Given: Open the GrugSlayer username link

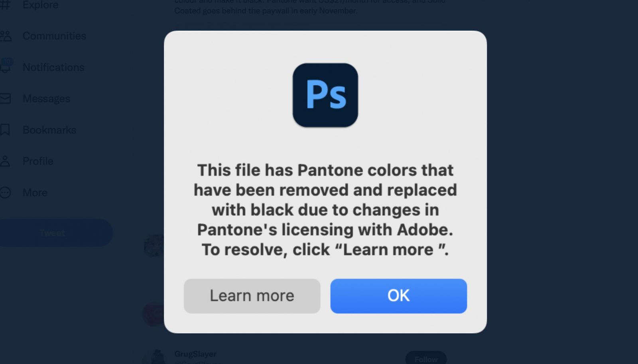Looking at the screenshot, I should click(x=195, y=354).
